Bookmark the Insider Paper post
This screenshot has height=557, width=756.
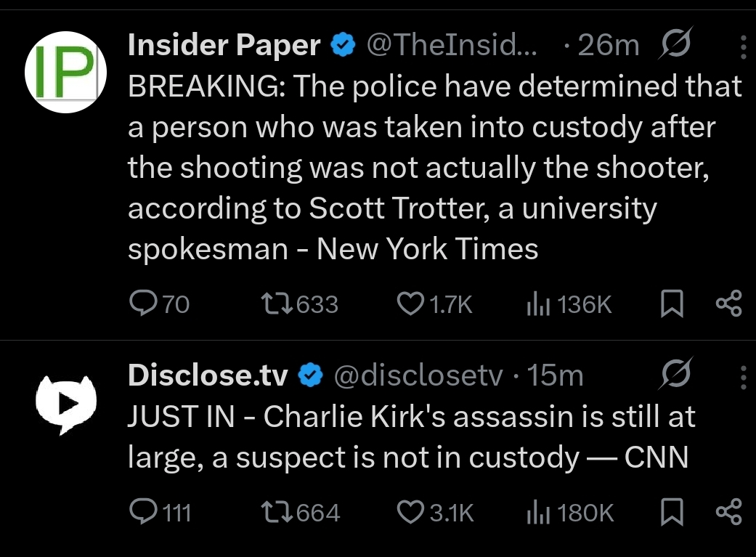[672, 304]
